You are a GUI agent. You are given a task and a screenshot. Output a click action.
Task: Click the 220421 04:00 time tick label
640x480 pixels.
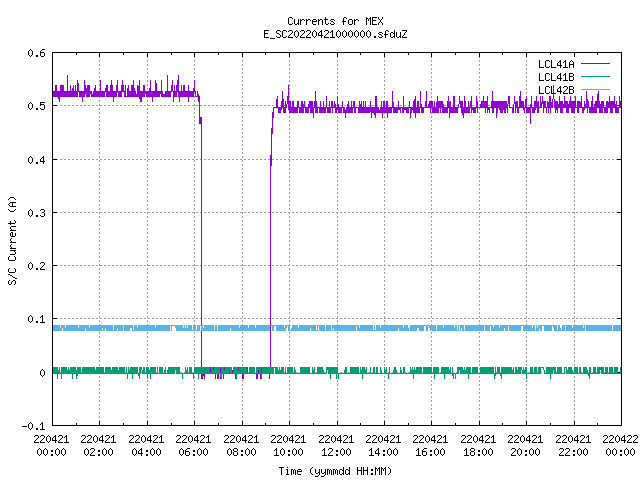tap(146, 446)
